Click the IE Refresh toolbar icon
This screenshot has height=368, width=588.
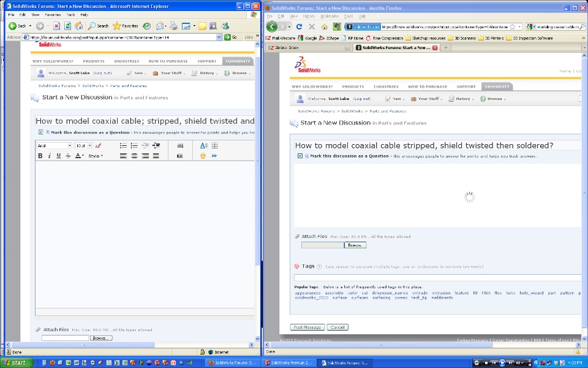(67, 26)
